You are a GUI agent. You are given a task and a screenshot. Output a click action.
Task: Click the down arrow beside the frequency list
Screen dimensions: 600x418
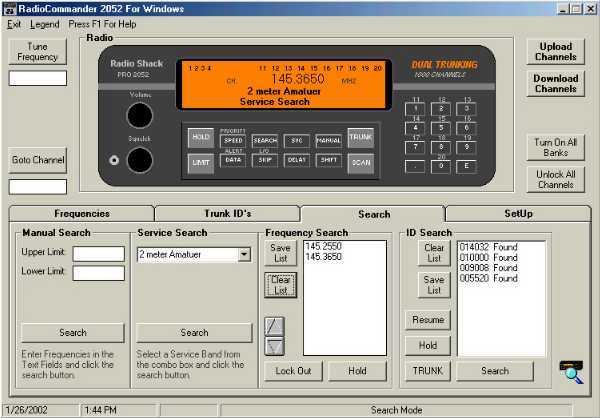coord(274,346)
